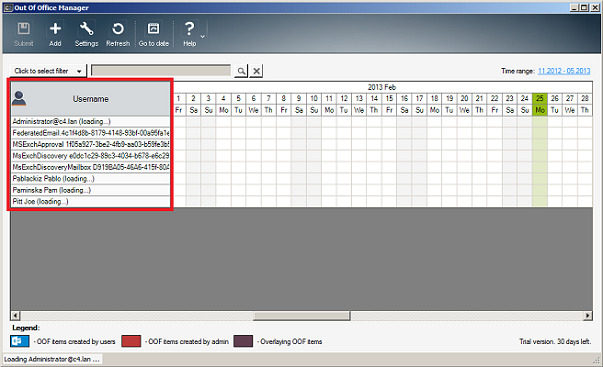Add a new out of office item
603x367 pixels.
55,34
